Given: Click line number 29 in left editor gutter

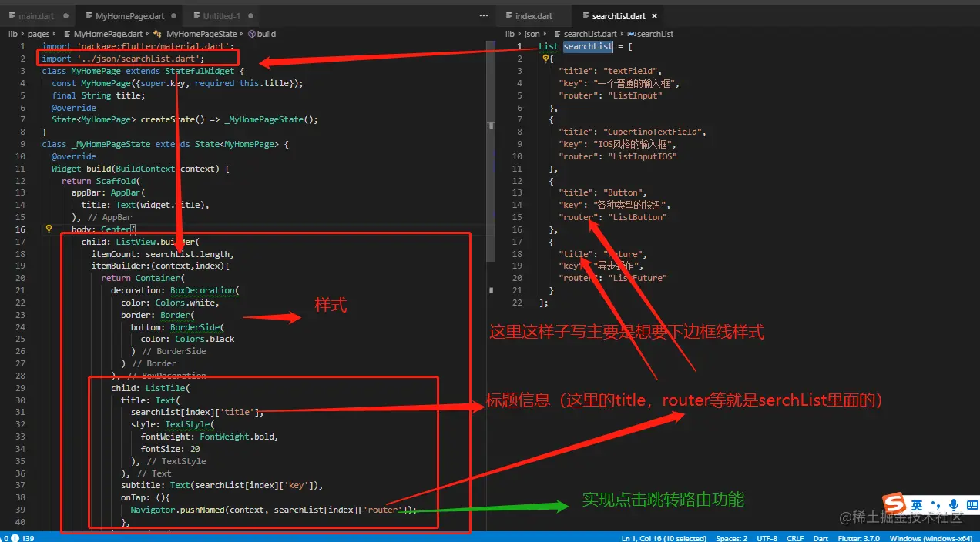Looking at the screenshot, I should 20,388.
